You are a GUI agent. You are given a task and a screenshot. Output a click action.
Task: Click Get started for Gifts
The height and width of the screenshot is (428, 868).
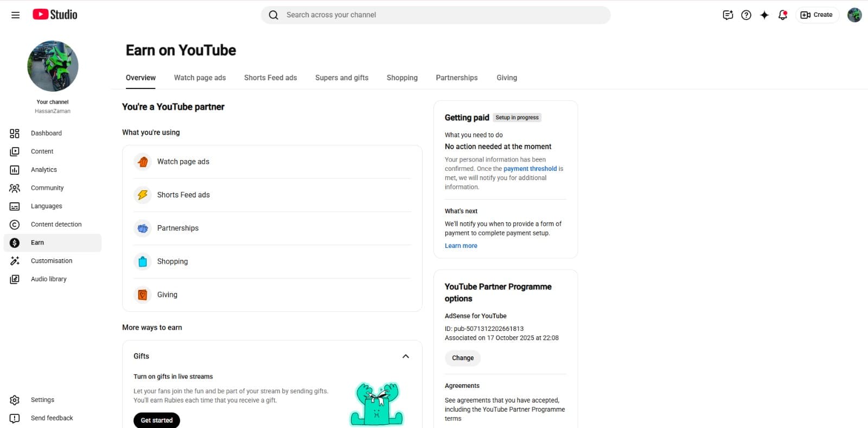coord(157,420)
